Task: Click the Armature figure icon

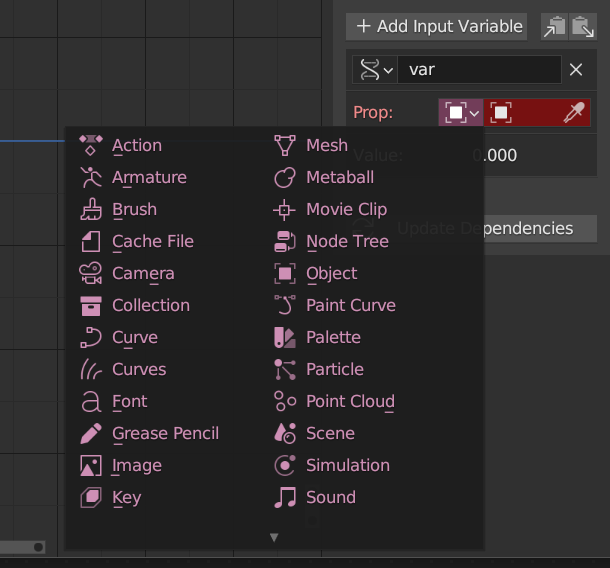Action: point(91,177)
